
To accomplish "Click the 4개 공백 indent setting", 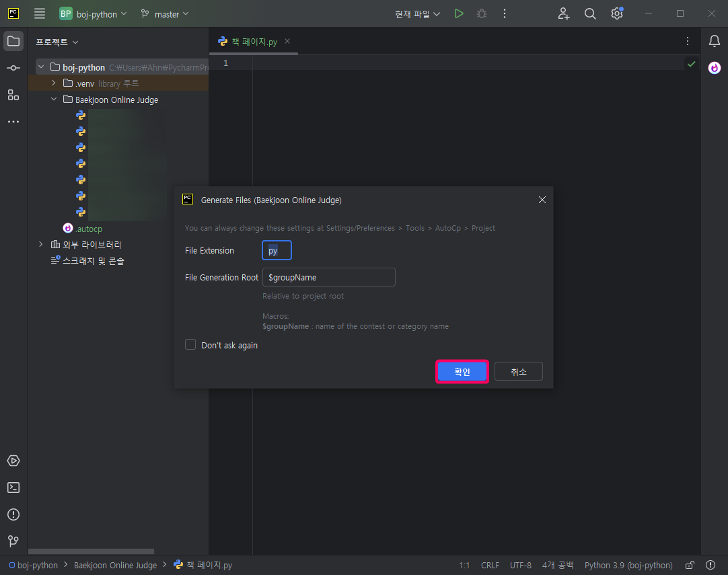I will tap(558, 566).
